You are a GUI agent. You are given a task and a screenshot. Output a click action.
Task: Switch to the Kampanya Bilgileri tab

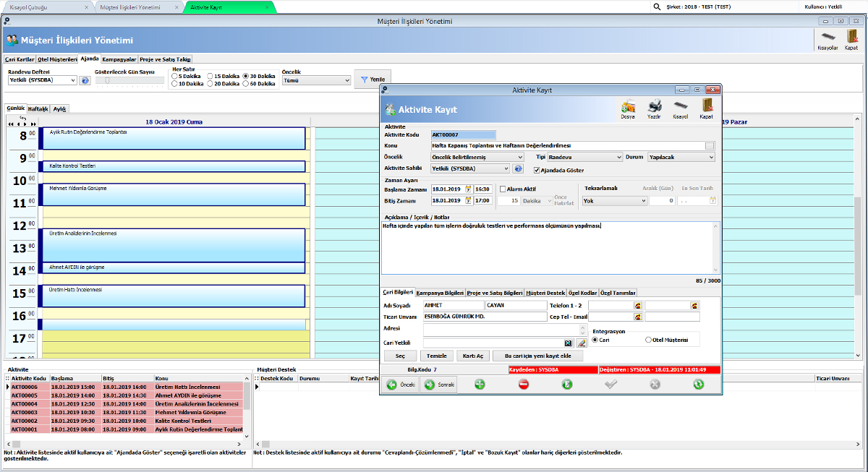(x=440, y=293)
